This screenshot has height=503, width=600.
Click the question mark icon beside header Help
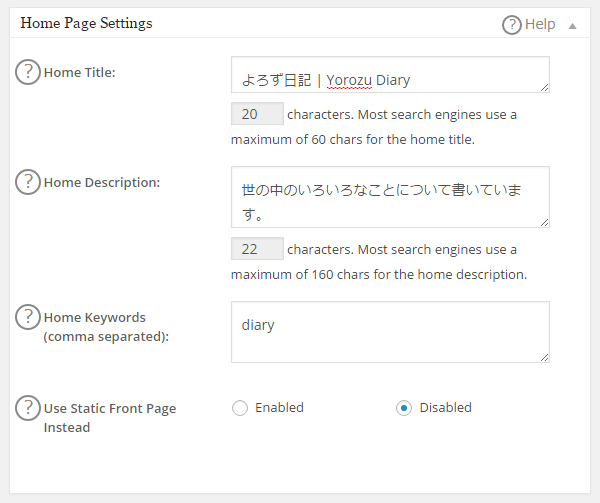(x=512, y=24)
